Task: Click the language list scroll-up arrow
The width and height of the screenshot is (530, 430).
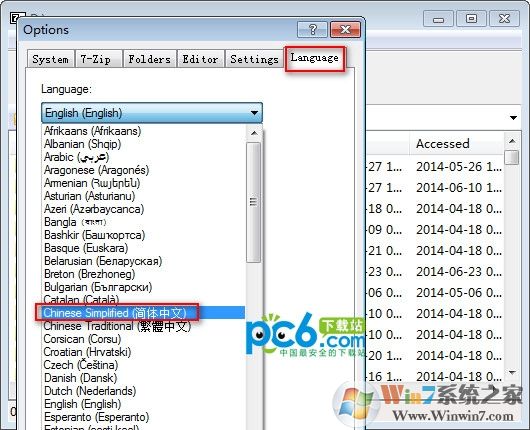Action: [x=254, y=133]
